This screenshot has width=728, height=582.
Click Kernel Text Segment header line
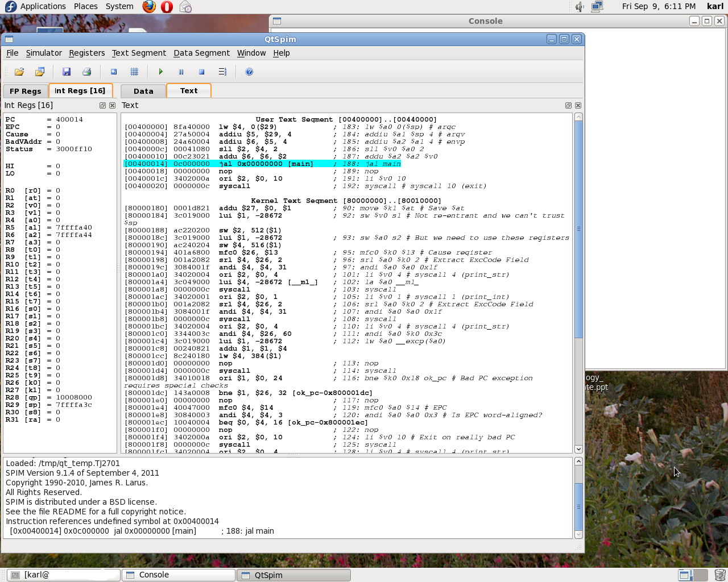346,201
